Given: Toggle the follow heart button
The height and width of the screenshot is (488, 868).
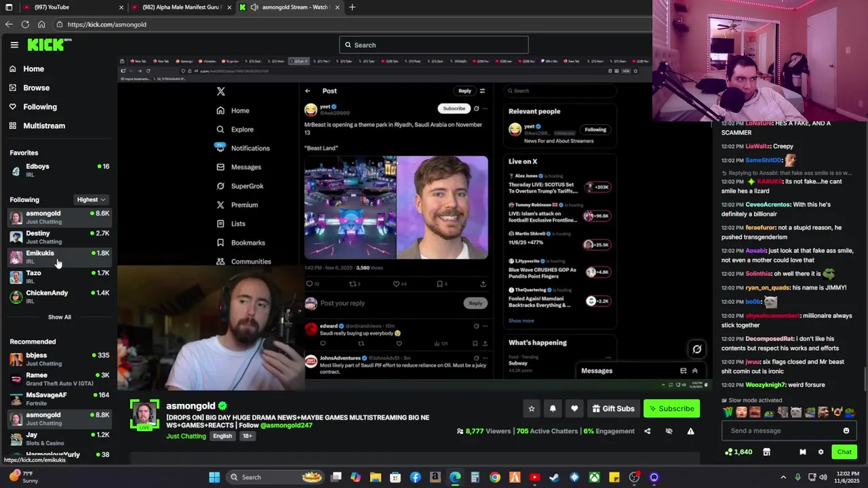Looking at the screenshot, I should [574, 409].
